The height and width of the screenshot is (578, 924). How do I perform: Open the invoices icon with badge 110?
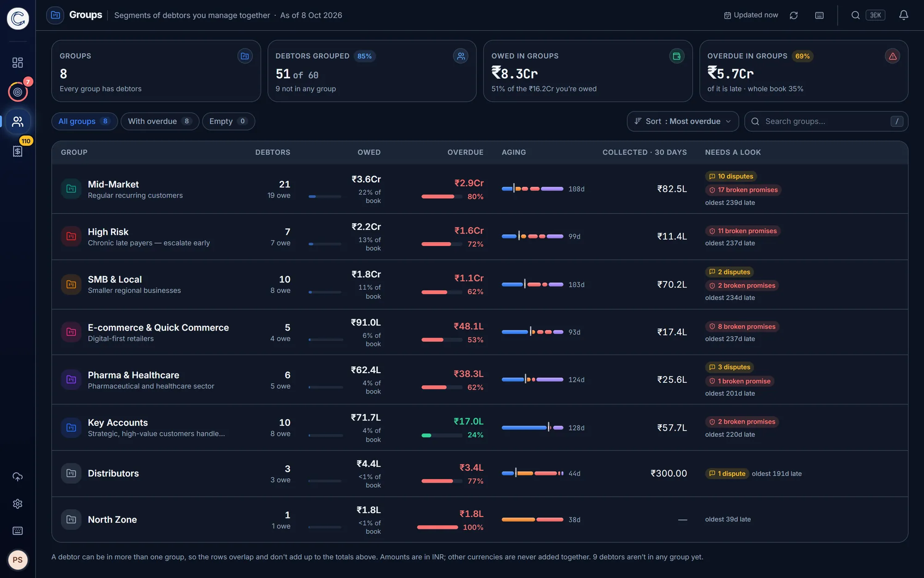tap(18, 151)
